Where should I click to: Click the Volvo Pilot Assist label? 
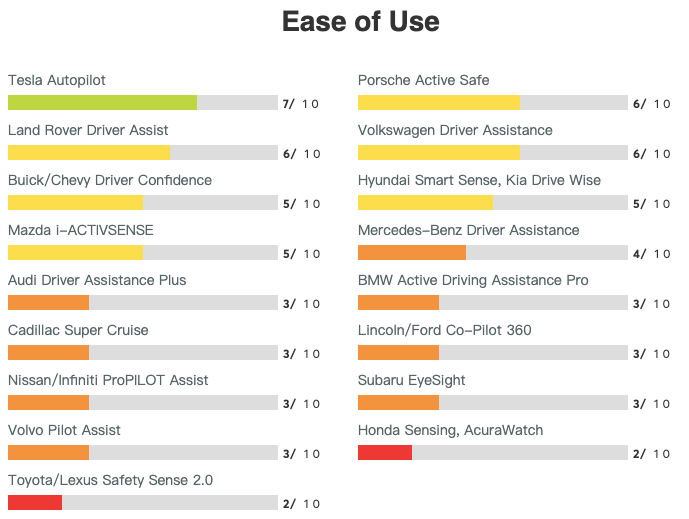64,430
